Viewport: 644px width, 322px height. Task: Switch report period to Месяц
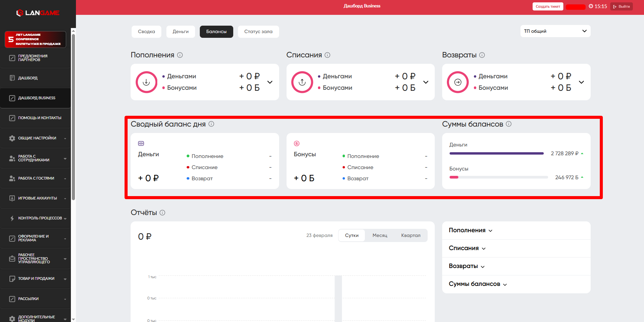[x=380, y=235]
